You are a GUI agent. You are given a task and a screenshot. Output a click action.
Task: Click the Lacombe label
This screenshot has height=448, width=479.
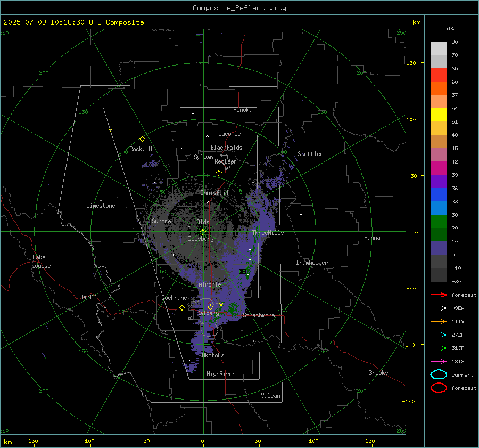[229, 134]
